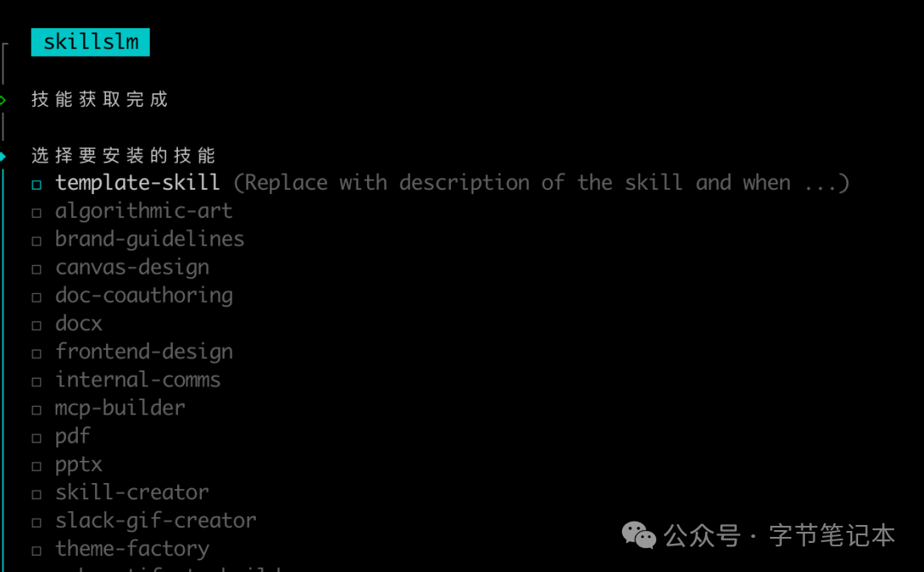The image size is (924, 572).
Task: Check the internal-comms checkbox
Action: tap(36, 380)
